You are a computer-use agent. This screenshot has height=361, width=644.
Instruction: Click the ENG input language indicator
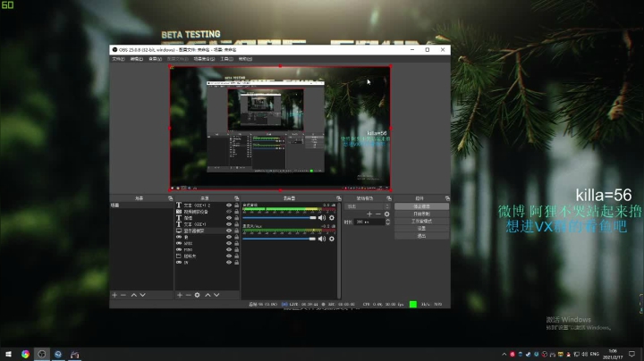click(594, 354)
